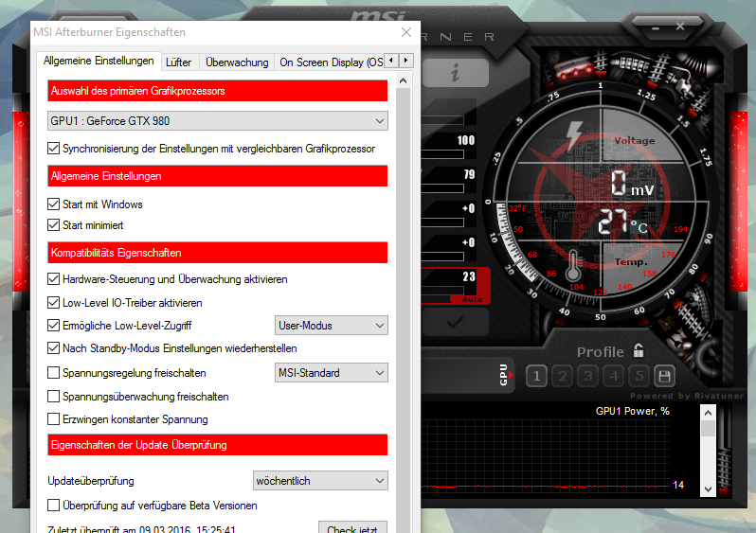This screenshot has height=533, width=756.
Task: Click the red header 'Kompatibilitäts Eigenschaften'
Action: [218, 253]
